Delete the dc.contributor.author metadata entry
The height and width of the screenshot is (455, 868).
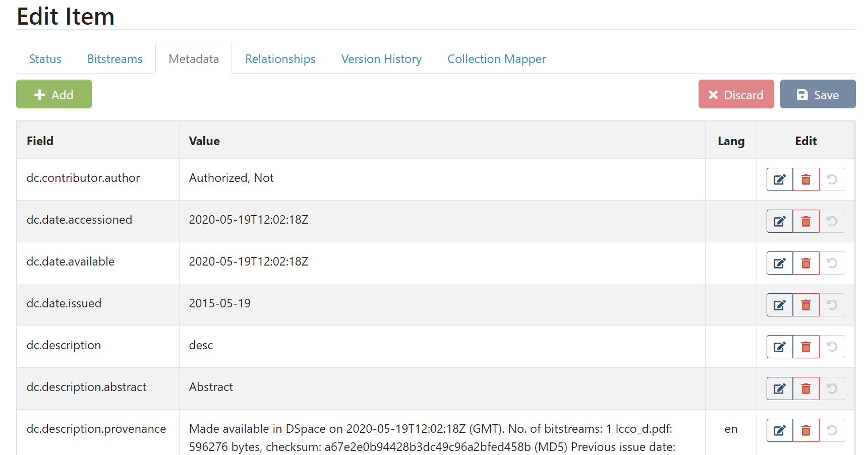pyautogui.click(x=805, y=179)
